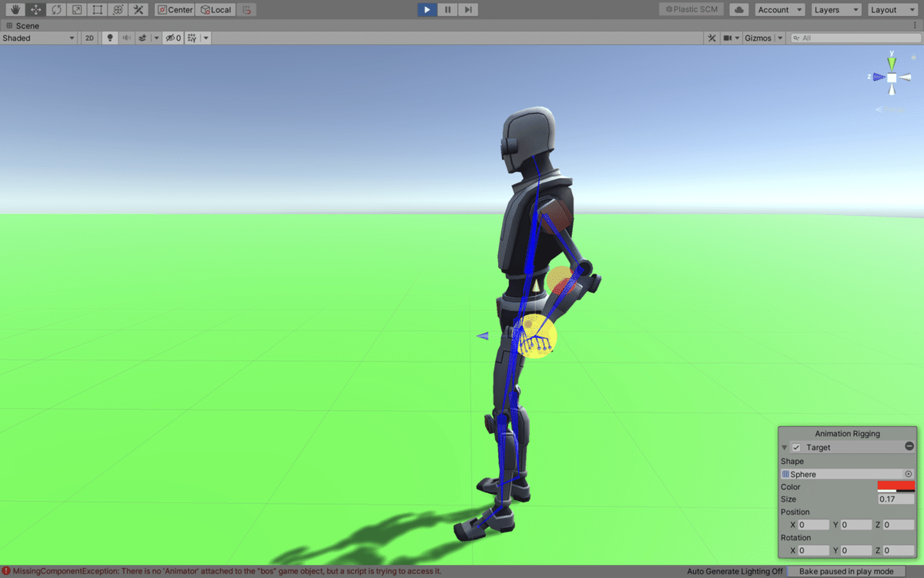This screenshot has width=924, height=578.
Task: Activate the Rotate tool
Action: (55, 9)
